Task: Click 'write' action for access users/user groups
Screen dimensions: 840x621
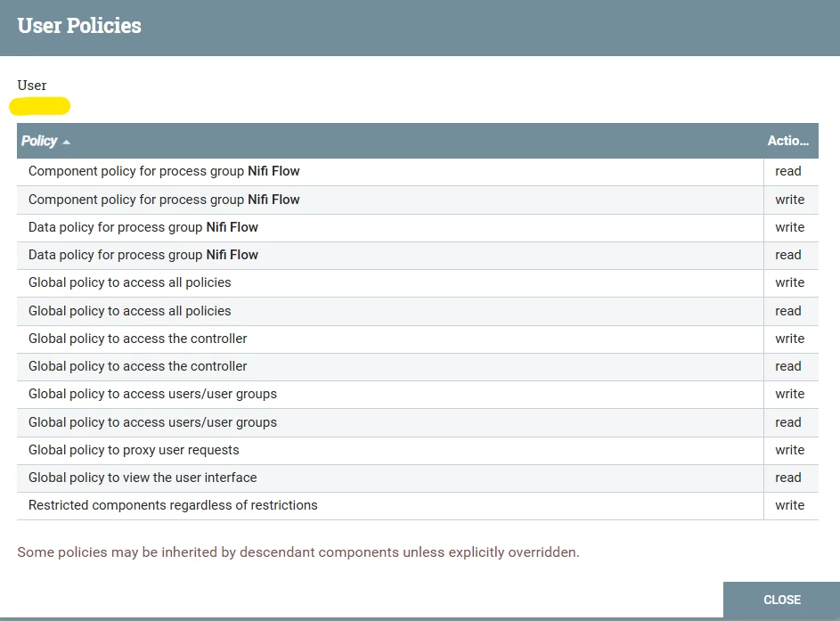Action: (x=789, y=395)
